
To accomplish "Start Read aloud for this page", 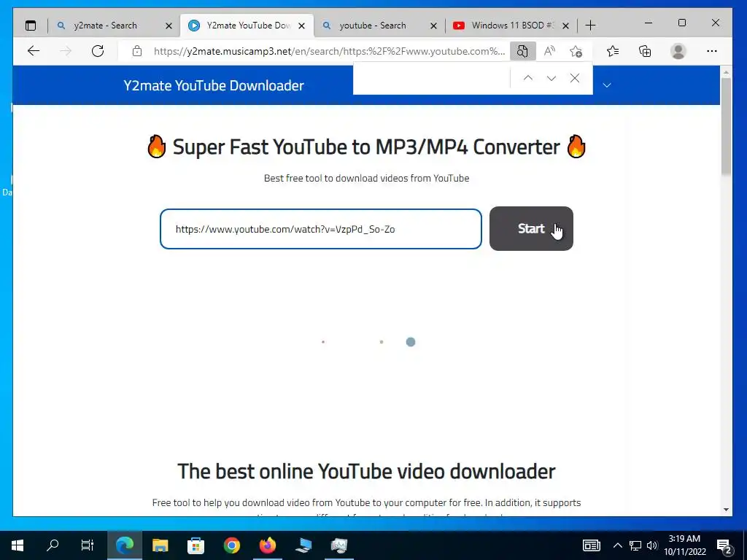I will (549, 51).
